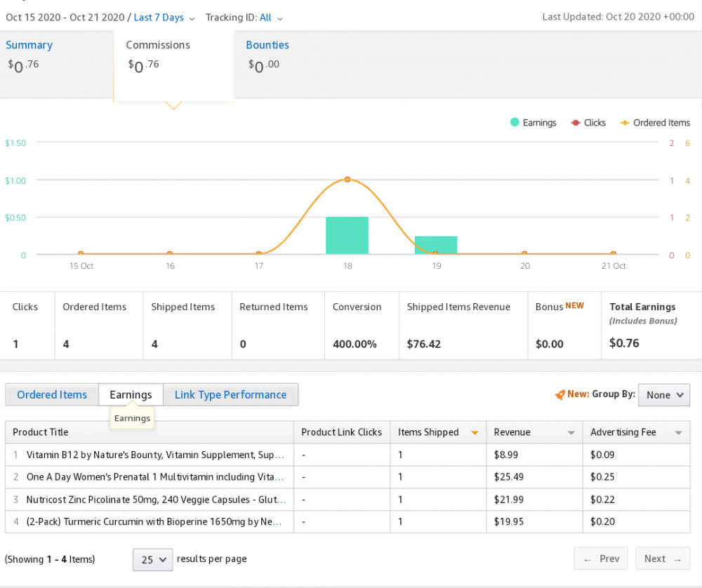Go to the Next page
The image size is (702, 588).
point(663,559)
